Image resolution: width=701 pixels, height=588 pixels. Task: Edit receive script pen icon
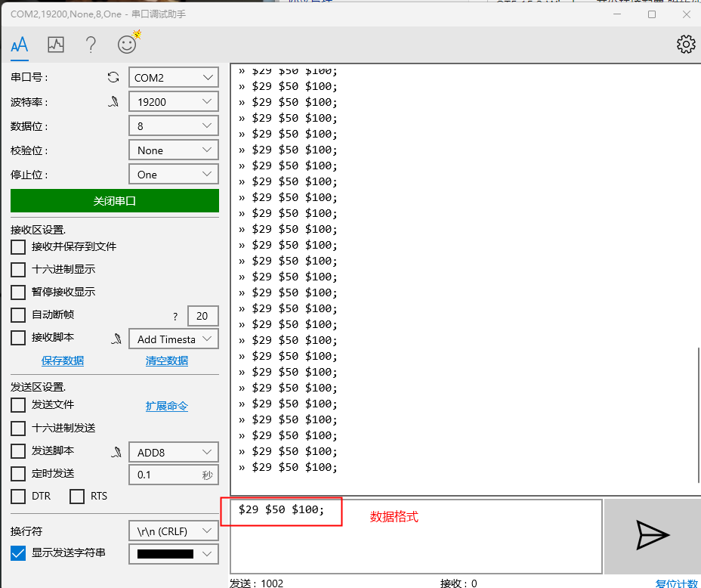tap(116, 339)
